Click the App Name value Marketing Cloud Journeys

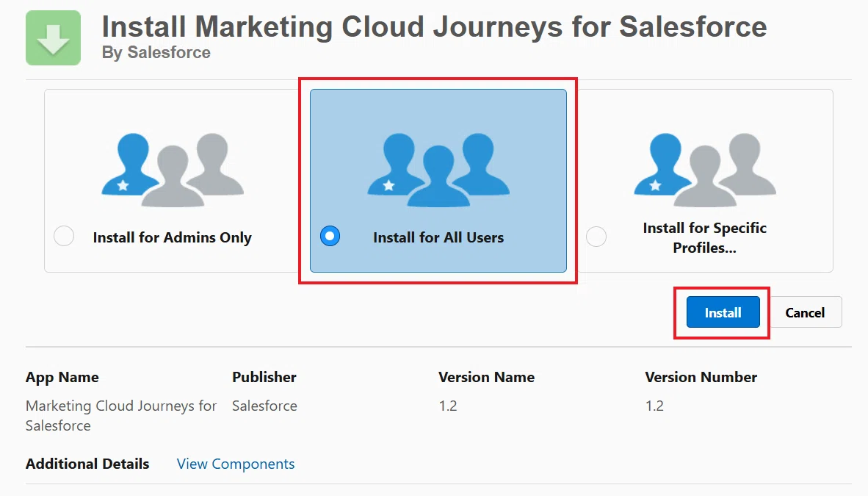[x=121, y=416]
